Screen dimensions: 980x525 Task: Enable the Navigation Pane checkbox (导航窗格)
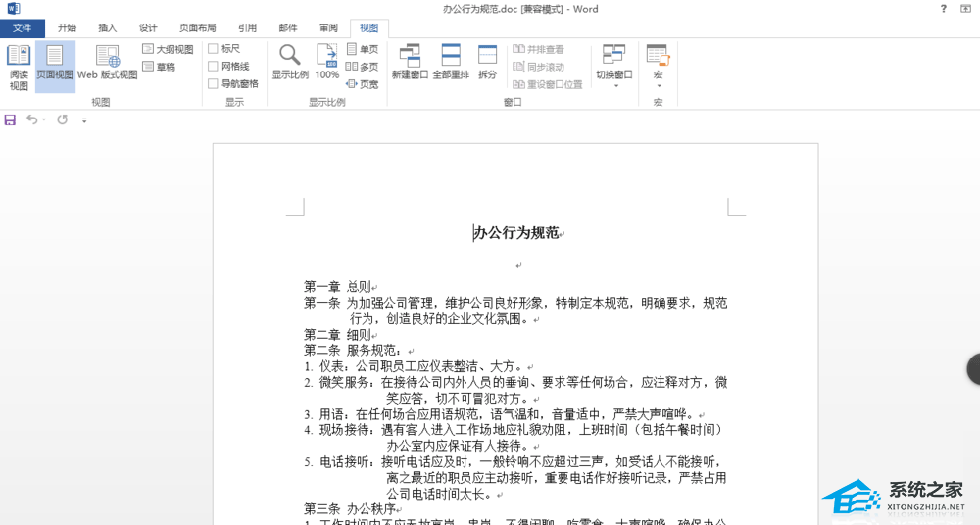click(x=213, y=84)
